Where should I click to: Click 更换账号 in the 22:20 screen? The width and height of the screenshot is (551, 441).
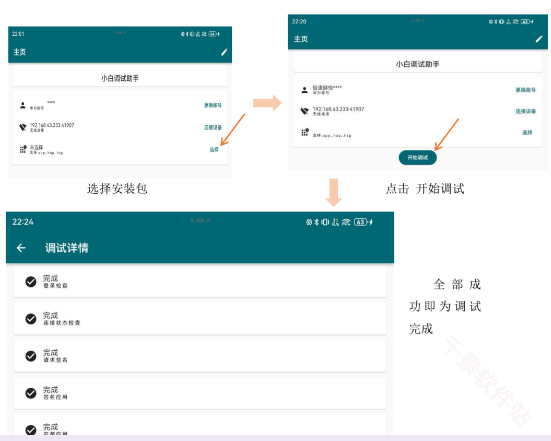pos(526,90)
